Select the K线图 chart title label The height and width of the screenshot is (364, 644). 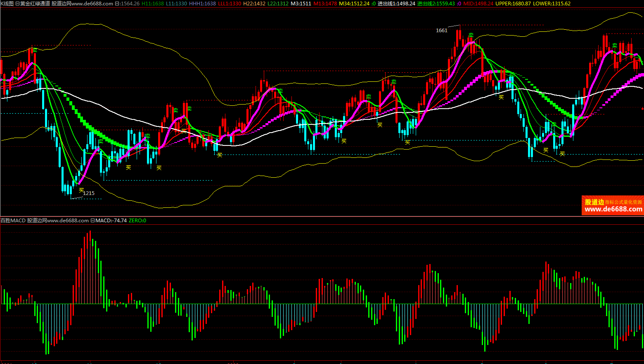tap(7, 3)
